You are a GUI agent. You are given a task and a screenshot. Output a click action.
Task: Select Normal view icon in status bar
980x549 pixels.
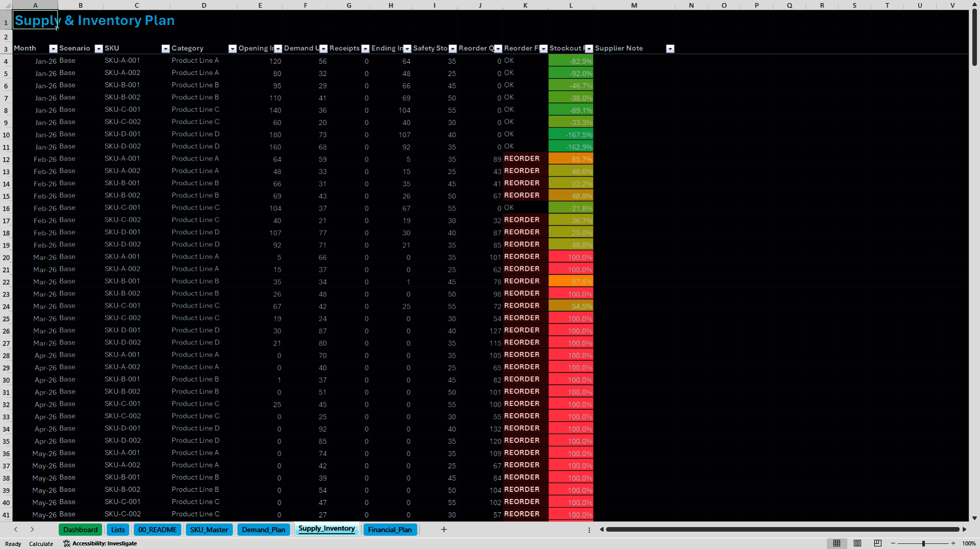(x=837, y=543)
